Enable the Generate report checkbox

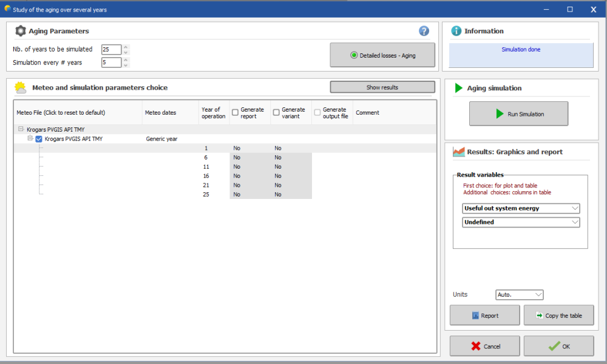click(x=235, y=112)
